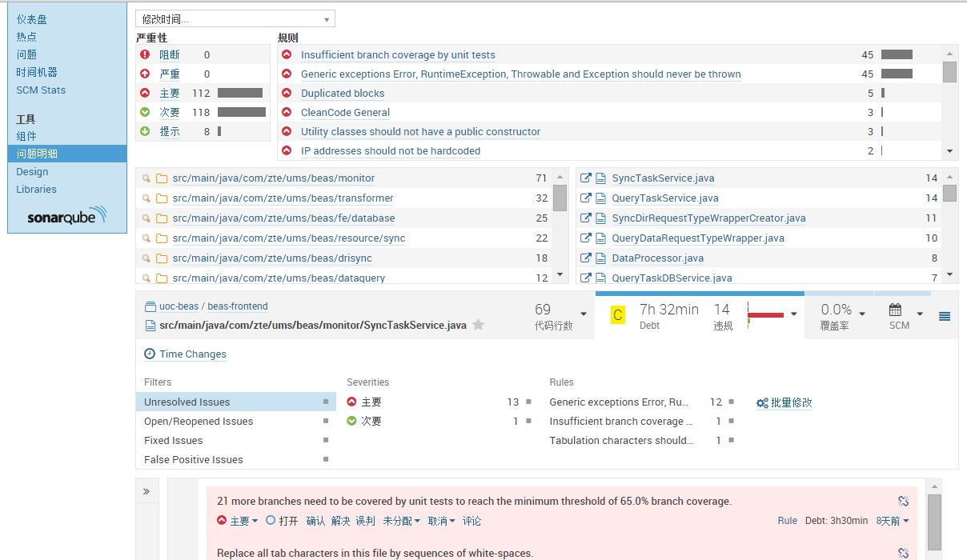
Task: Open 仪表盘 in the left sidebar
Action: tap(31, 19)
